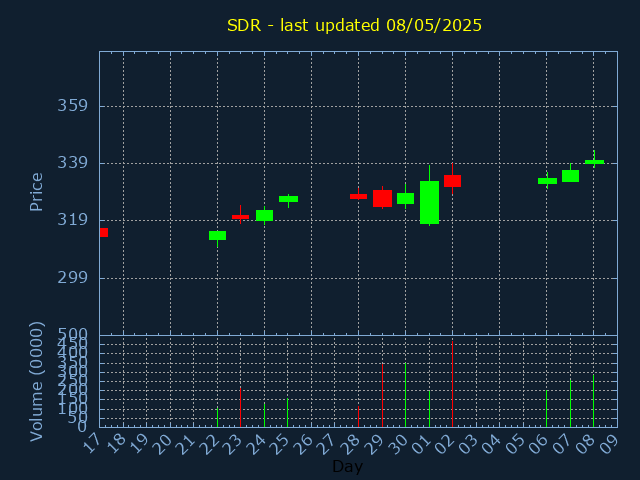Select the red candlestick for day 29
Viewport: 640px width, 480px height.
(382, 198)
